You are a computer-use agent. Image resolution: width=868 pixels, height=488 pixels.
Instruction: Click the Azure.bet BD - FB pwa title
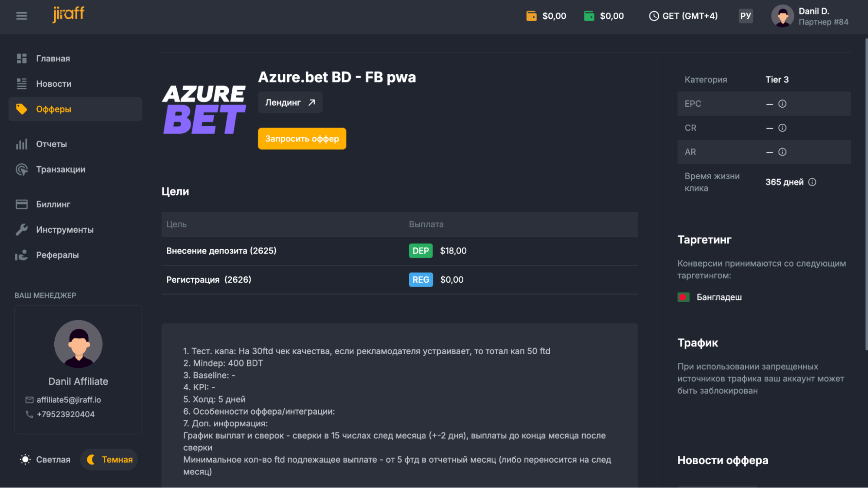coord(337,77)
